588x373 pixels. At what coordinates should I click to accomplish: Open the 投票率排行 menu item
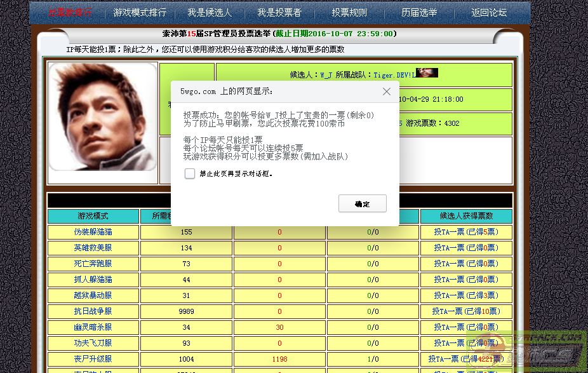[70, 13]
